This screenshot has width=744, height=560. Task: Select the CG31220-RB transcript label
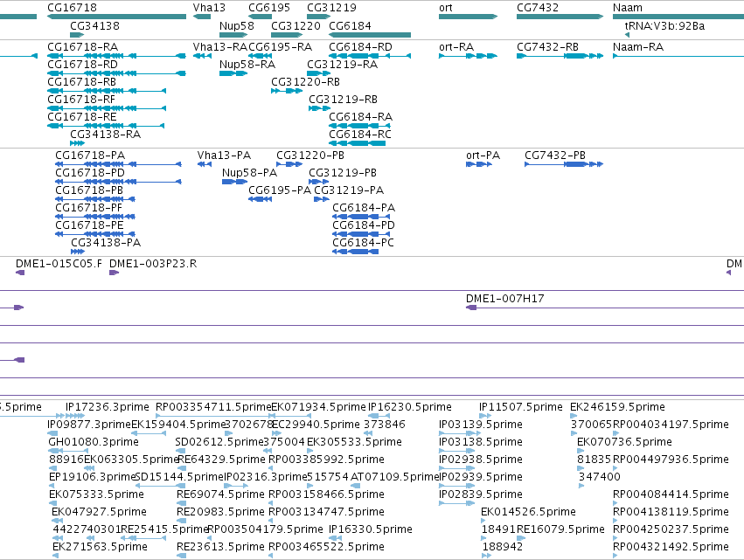point(306,81)
